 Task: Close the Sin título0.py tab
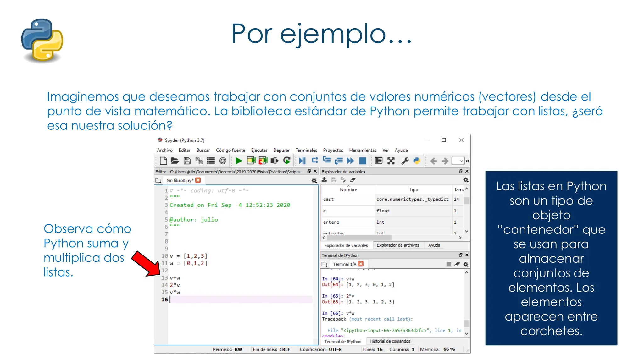click(x=198, y=180)
